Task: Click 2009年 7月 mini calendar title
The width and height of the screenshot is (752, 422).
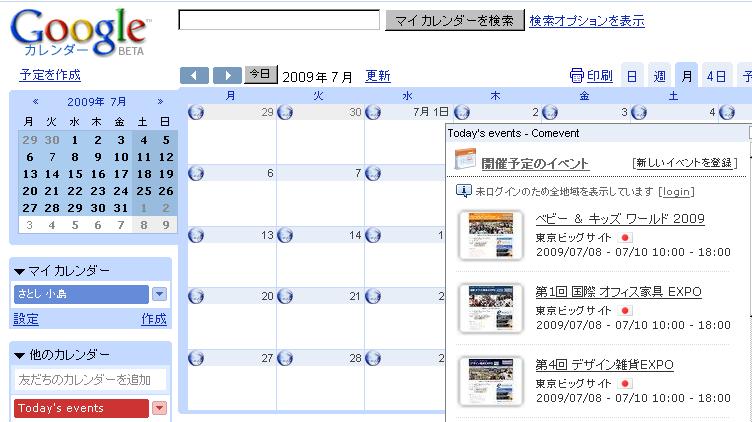Action: tap(96, 102)
